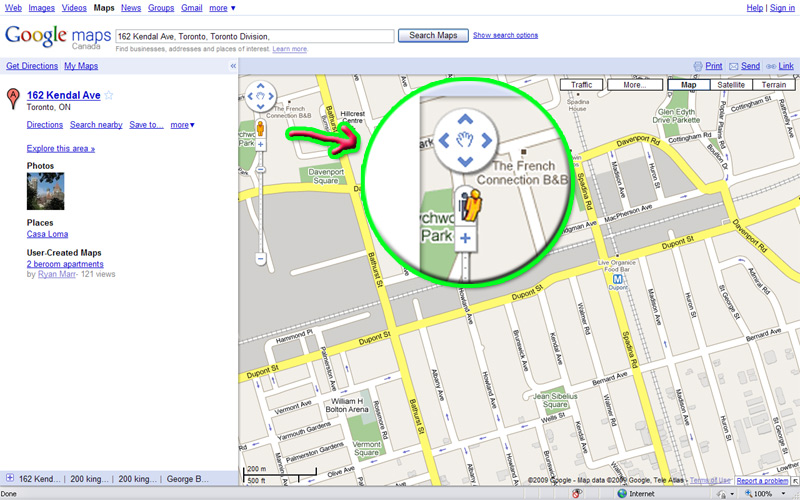Screen dimensions: 800x500
Task: Open the 2 beroom apartments map
Action: click(65, 264)
